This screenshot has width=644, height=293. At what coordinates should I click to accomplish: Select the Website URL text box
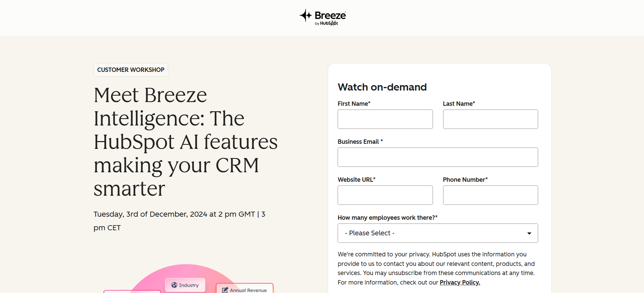[x=385, y=195]
